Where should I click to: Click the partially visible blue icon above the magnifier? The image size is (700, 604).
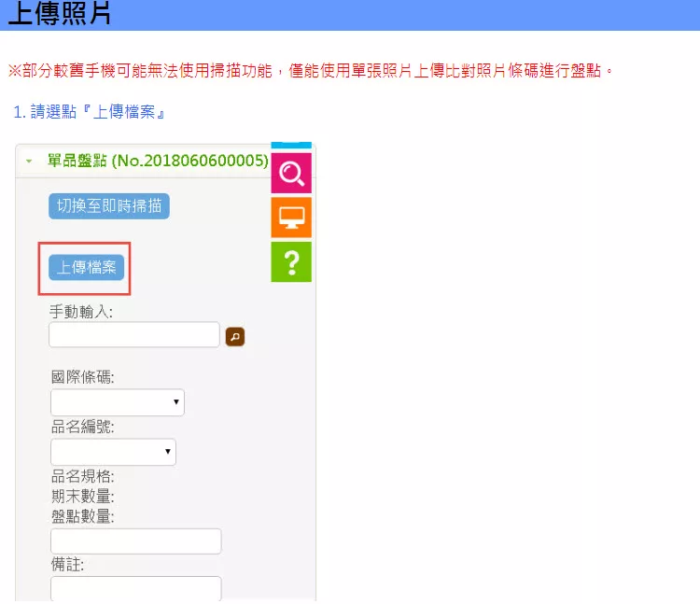pyautogui.click(x=290, y=146)
